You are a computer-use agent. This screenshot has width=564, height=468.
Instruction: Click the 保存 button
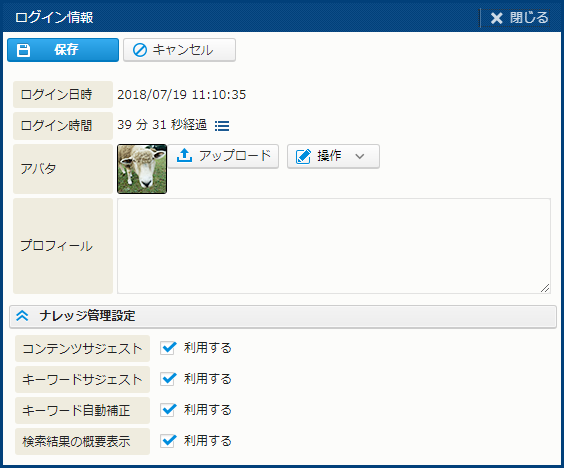63,50
